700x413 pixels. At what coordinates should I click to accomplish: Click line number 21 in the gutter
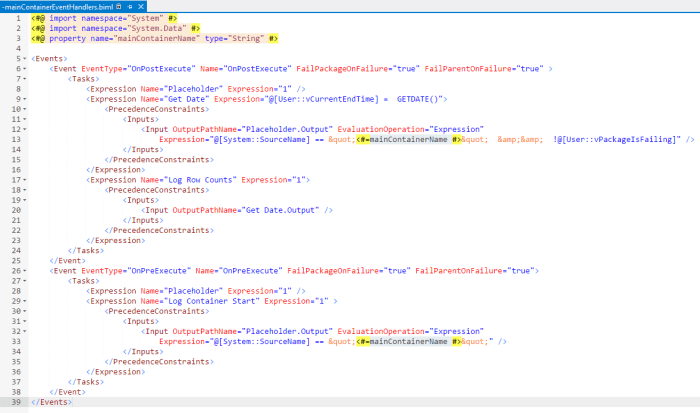point(16,220)
